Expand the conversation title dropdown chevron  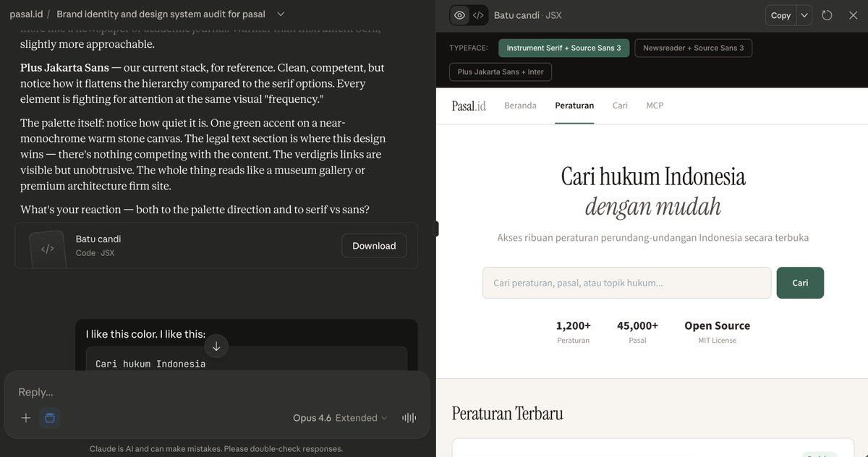[281, 14]
